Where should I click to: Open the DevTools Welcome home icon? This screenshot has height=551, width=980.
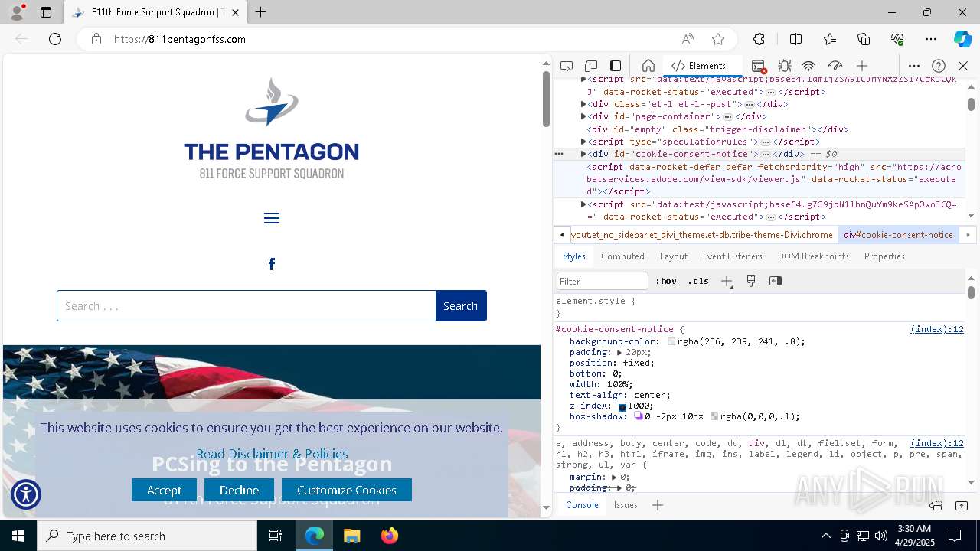coord(648,66)
